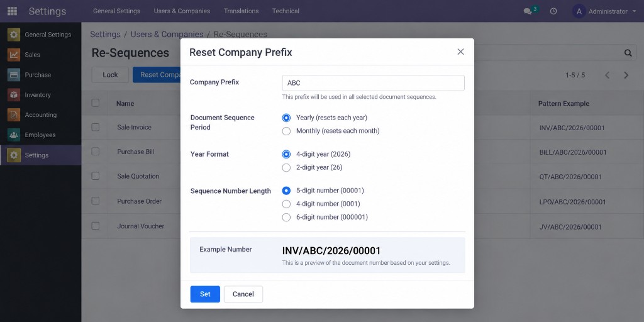Click the Purchase Order row name

[x=139, y=201]
